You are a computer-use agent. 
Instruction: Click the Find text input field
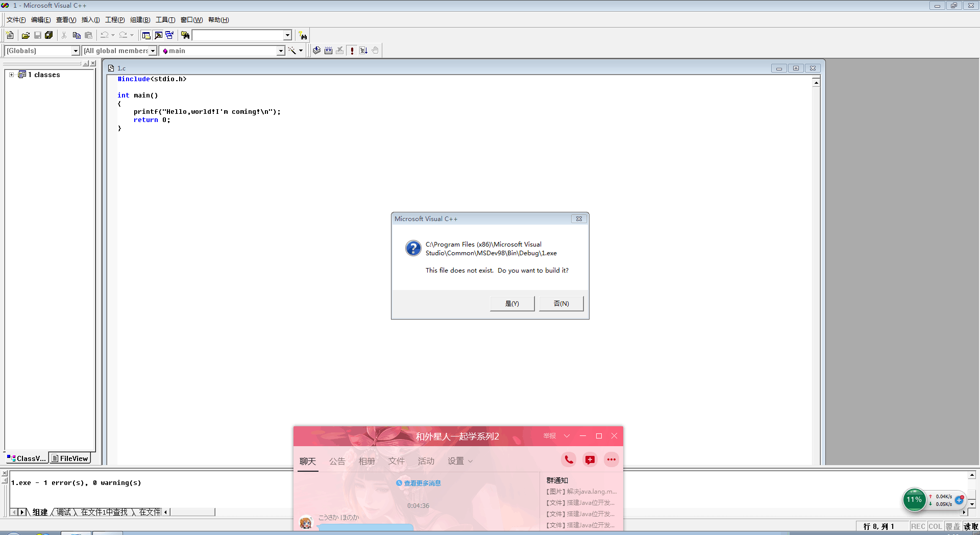pyautogui.click(x=237, y=35)
